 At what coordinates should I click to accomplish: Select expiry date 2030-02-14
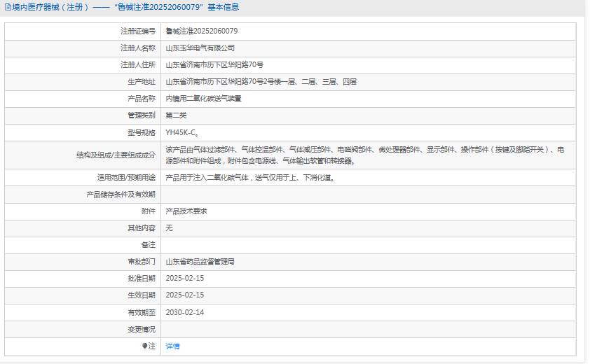185,312
